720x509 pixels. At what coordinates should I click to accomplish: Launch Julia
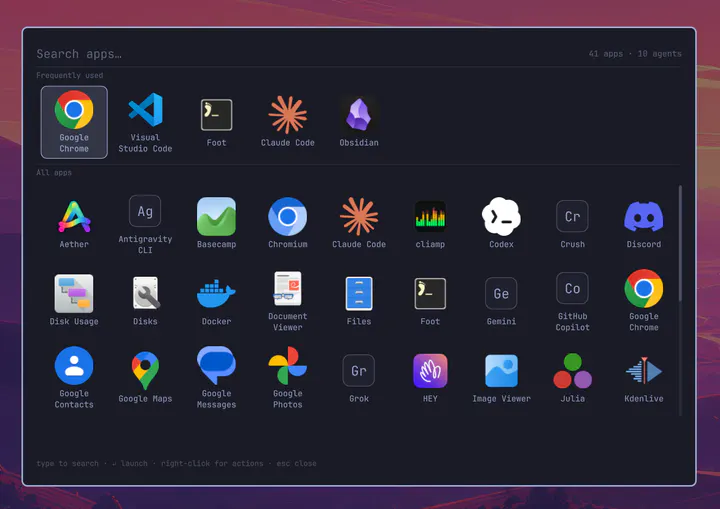point(572,379)
